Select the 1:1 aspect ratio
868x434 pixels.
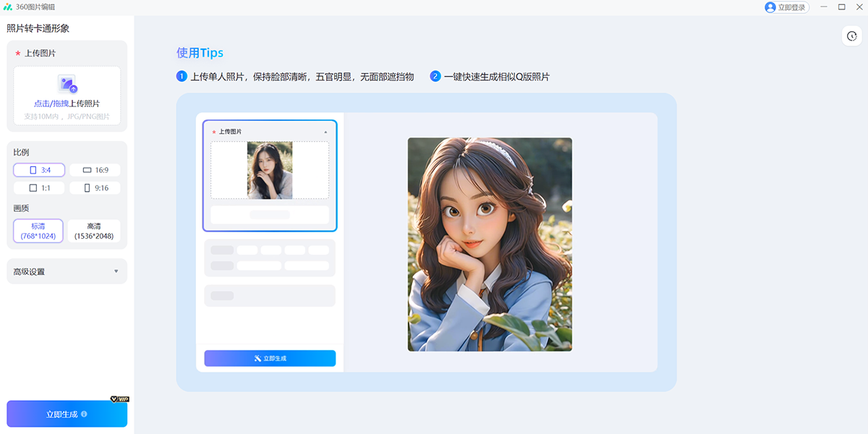click(x=38, y=187)
